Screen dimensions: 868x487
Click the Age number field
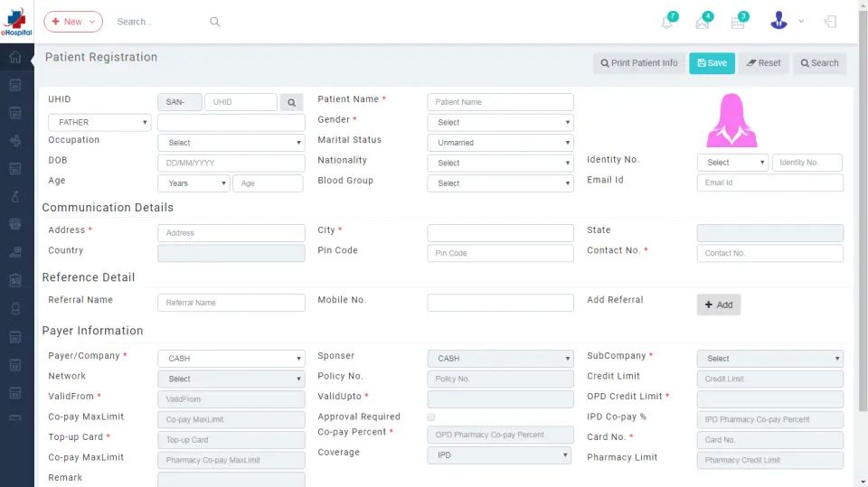tap(268, 183)
